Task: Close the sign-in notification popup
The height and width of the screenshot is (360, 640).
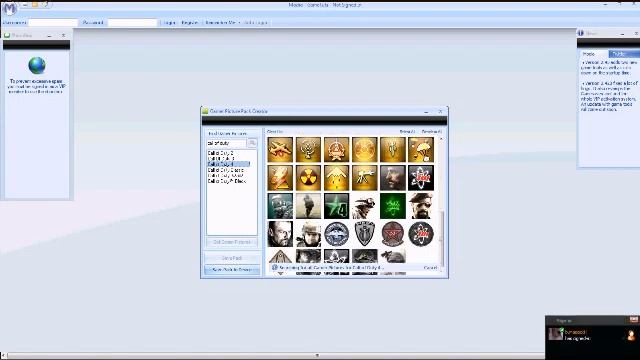Action: point(633,320)
